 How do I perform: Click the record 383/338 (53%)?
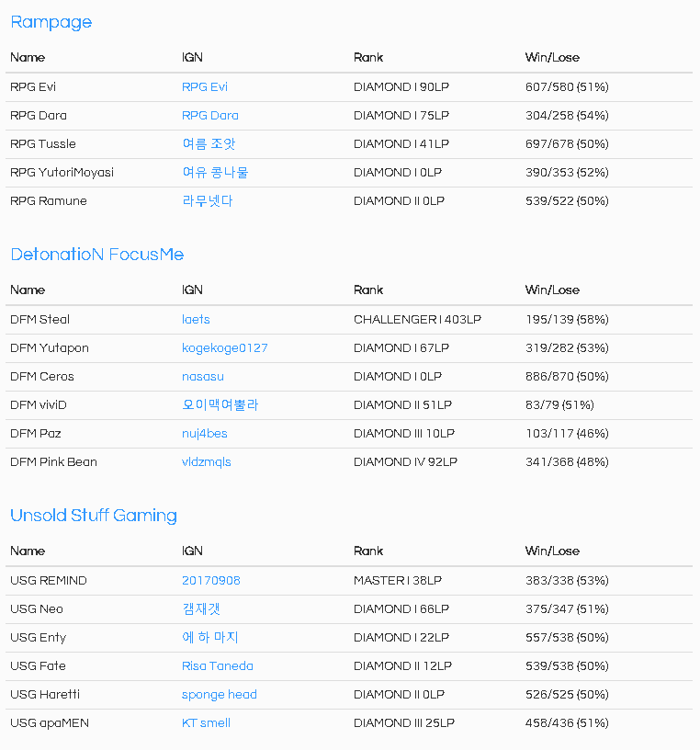point(567,581)
